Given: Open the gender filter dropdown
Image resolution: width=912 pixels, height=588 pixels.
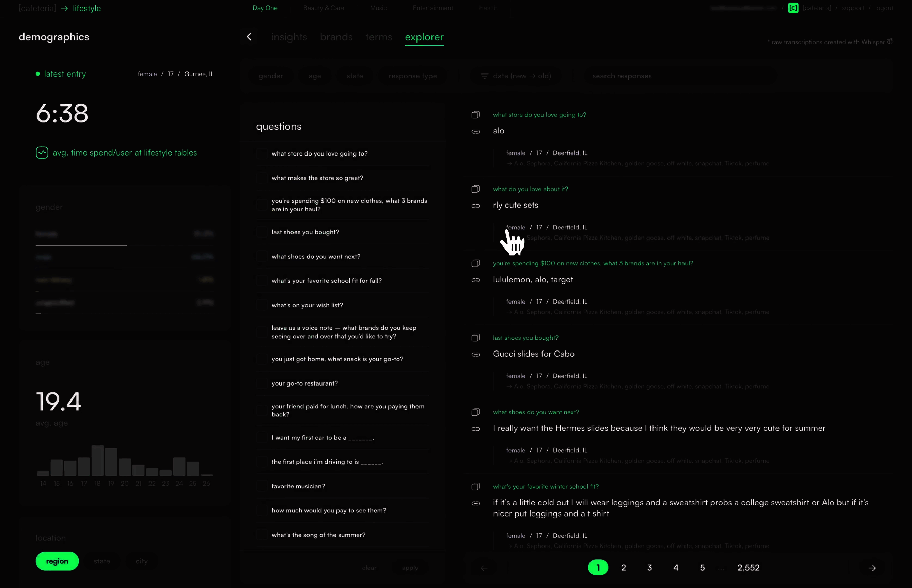Looking at the screenshot, I should (270, 76).
